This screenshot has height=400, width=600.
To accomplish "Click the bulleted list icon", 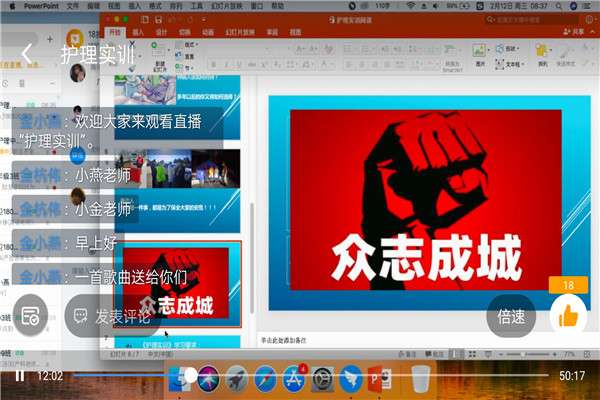I will 349,49.
